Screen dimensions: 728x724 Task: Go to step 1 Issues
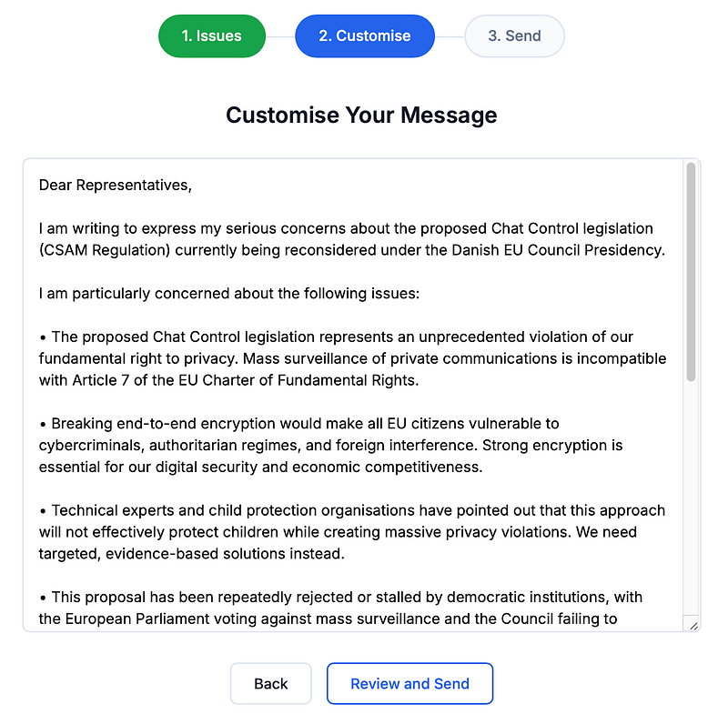[x=211, y=36]
